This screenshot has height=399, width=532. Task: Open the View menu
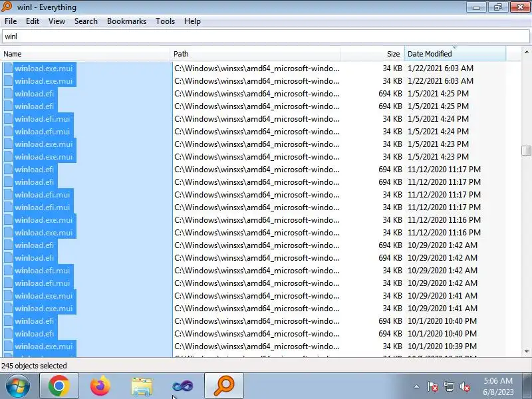(57, 21)
